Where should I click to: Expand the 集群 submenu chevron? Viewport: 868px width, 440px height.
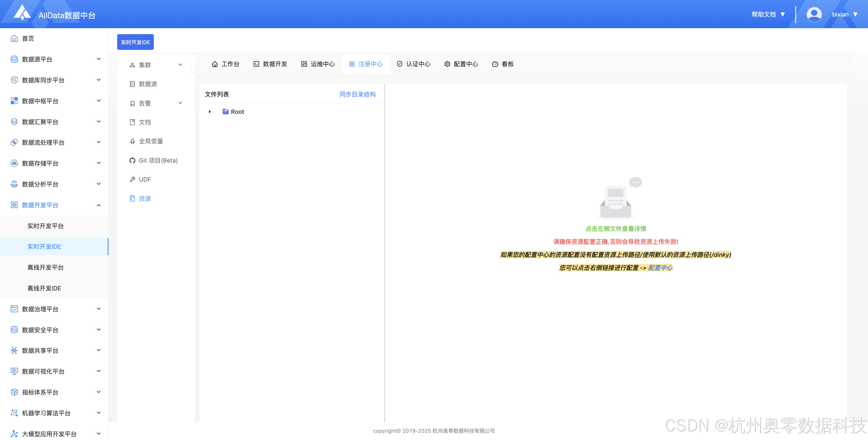180,65
